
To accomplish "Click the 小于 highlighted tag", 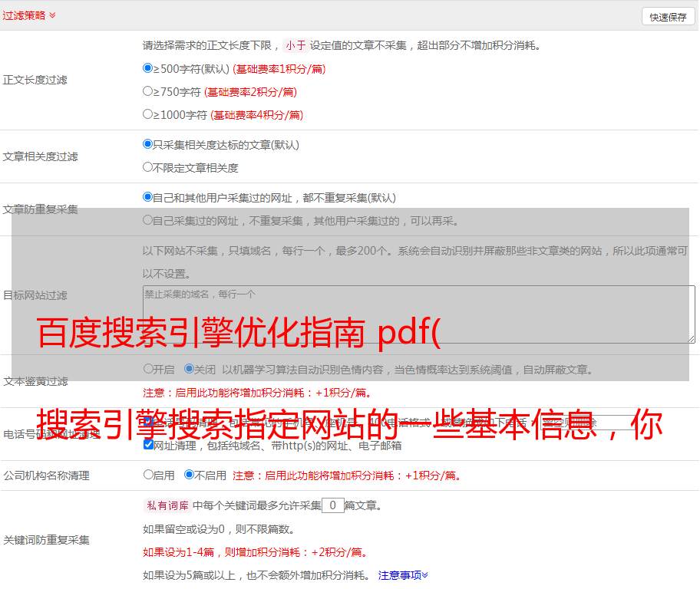I will [x=296, y=45].
